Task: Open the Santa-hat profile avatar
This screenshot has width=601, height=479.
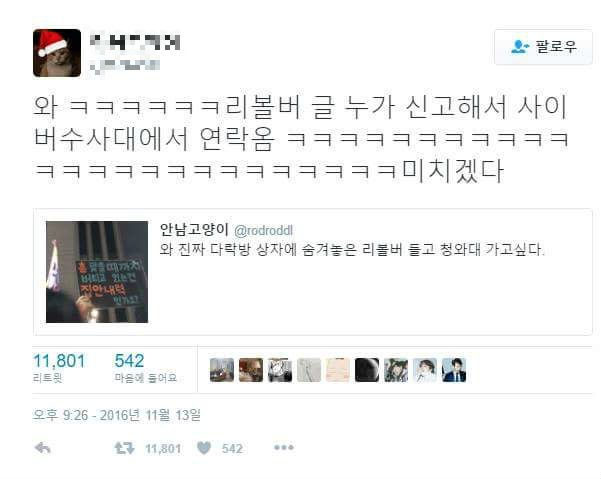Action: pyautogui.click(x=57, y=53)
